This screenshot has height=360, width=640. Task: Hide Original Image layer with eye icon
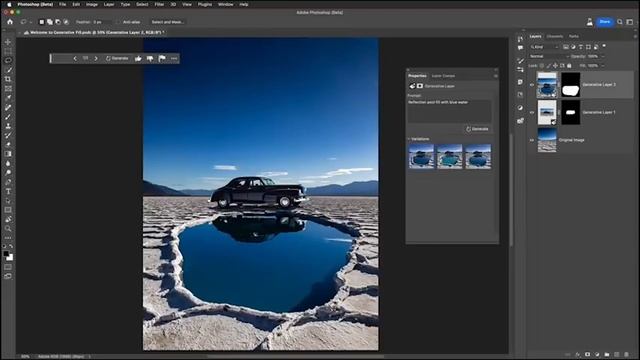(532, 140)
